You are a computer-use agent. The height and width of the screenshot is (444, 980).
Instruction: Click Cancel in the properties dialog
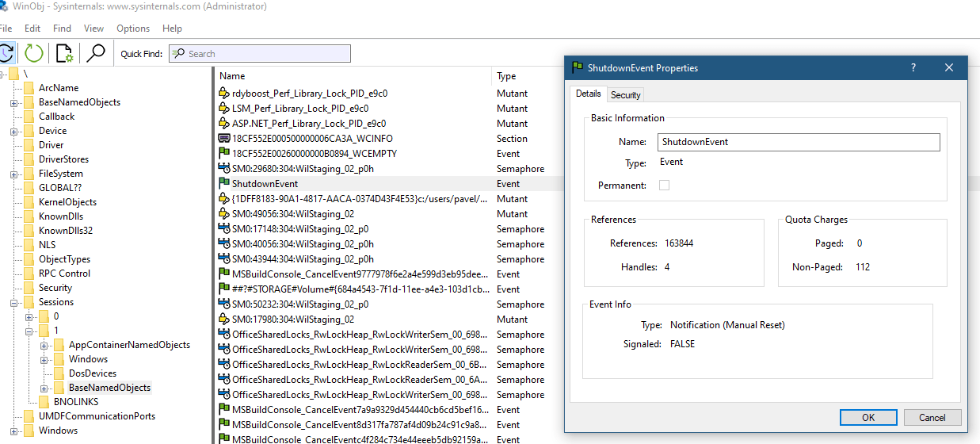(932, 417)
